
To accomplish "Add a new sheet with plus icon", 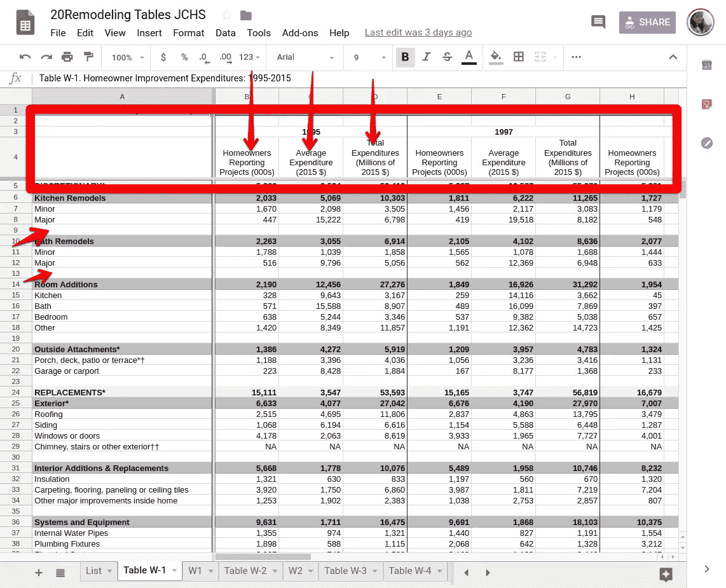I will [x=39, y=573].
